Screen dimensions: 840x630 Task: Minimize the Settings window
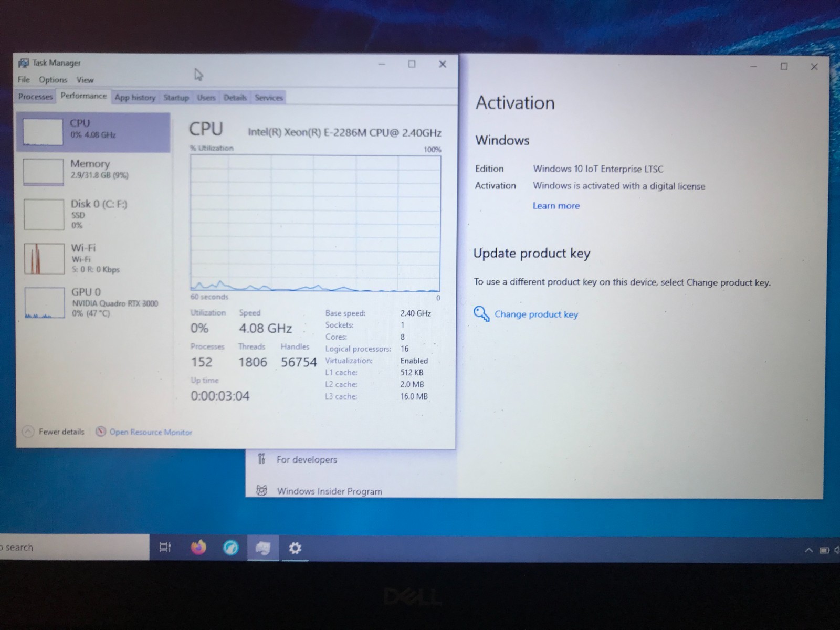tap(753, 66)
